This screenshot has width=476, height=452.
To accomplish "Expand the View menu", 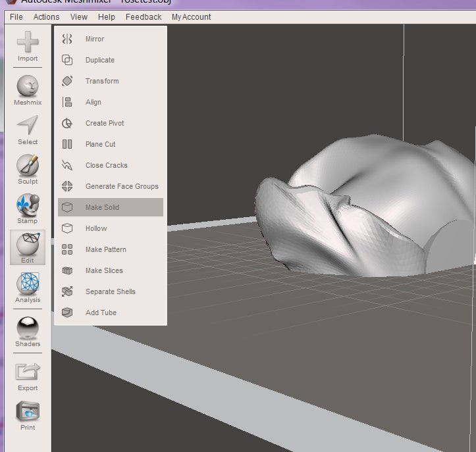I will [x=79, y=17].
